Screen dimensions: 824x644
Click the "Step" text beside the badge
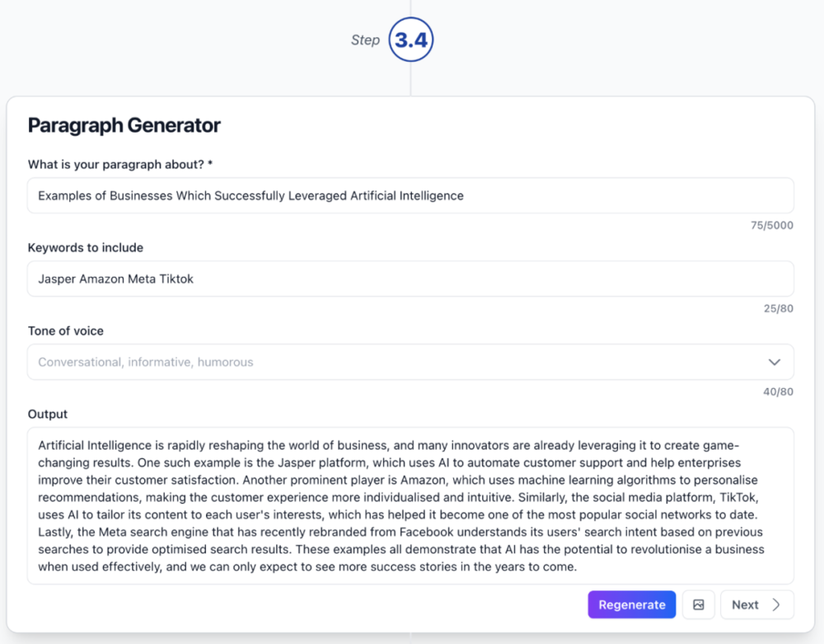tap(365, 40)
